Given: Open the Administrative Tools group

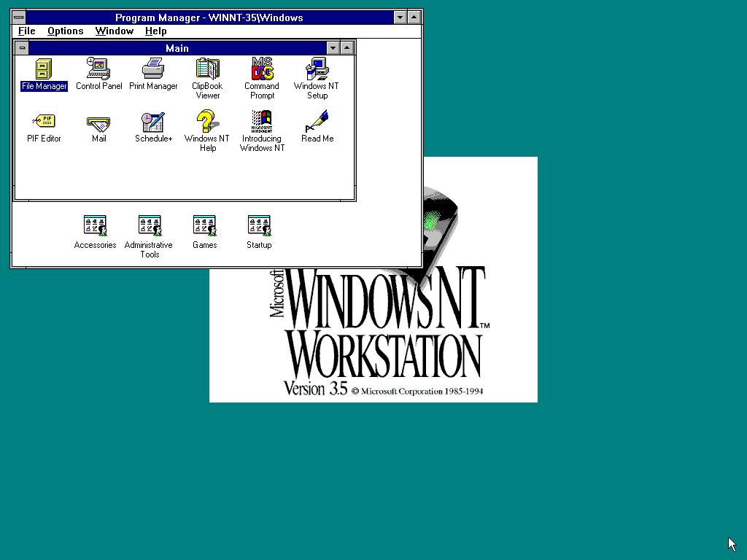Looking at the screenshot, I should tap(149, 224).
